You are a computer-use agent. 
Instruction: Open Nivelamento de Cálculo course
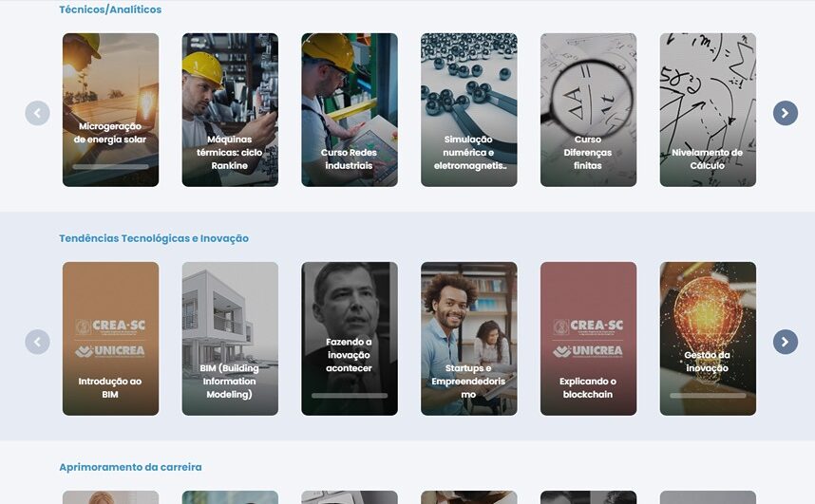[708, 110]
